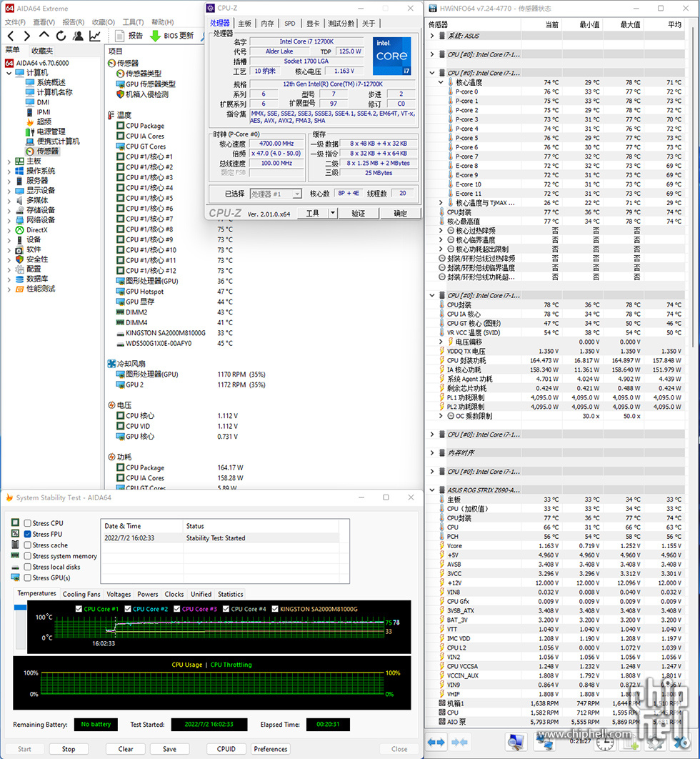The image size is (700, 759).
Task: Click HWiNFO's collapse-columns inward arrows icon
Action: (x=459, y=742)
